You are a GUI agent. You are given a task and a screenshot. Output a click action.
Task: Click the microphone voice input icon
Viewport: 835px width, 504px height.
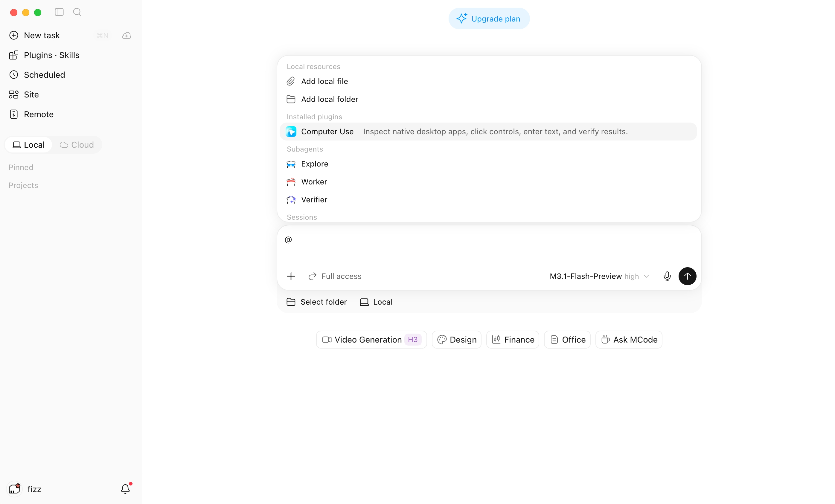(x=667, y=276)
